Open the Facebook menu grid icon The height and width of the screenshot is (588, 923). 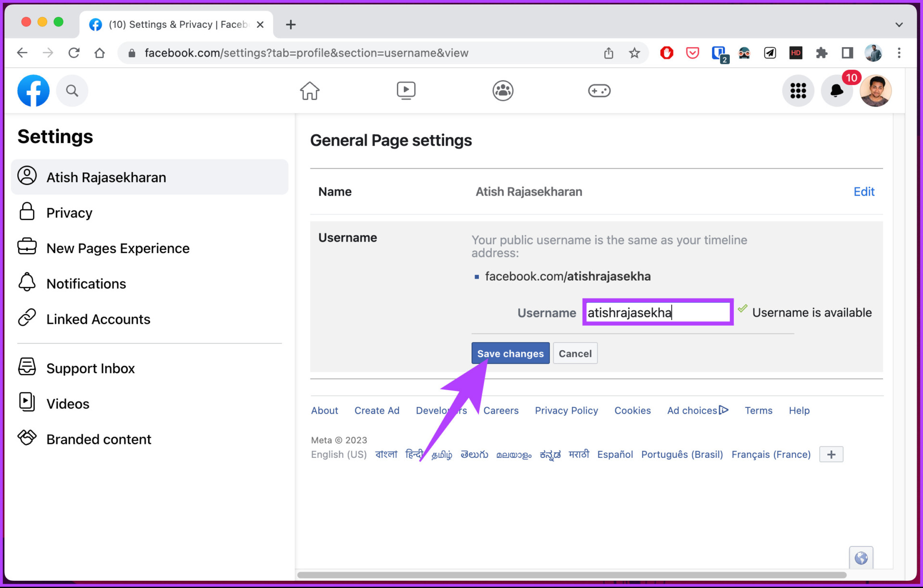798,90
